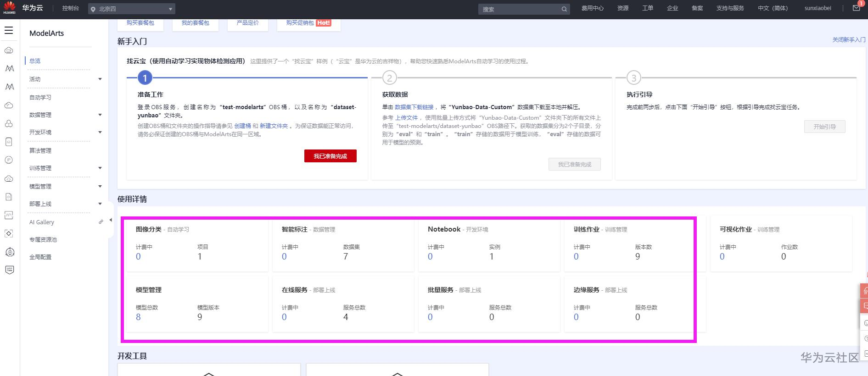The width and height of the screenshot is (868, 376).
Task: Open the hamburger service list menu
Action: 9,31
